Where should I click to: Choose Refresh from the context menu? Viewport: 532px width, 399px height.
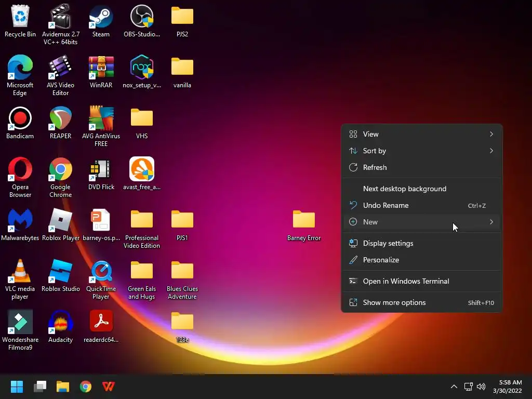coord(422,167)
